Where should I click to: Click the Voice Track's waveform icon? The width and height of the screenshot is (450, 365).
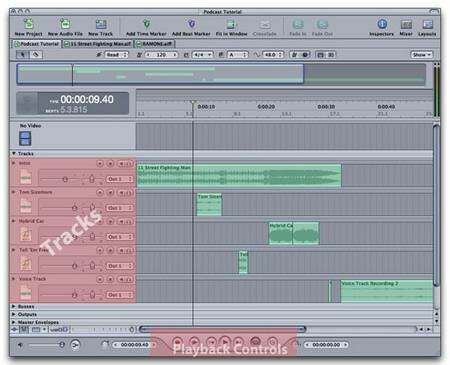[x=26, y=293]
